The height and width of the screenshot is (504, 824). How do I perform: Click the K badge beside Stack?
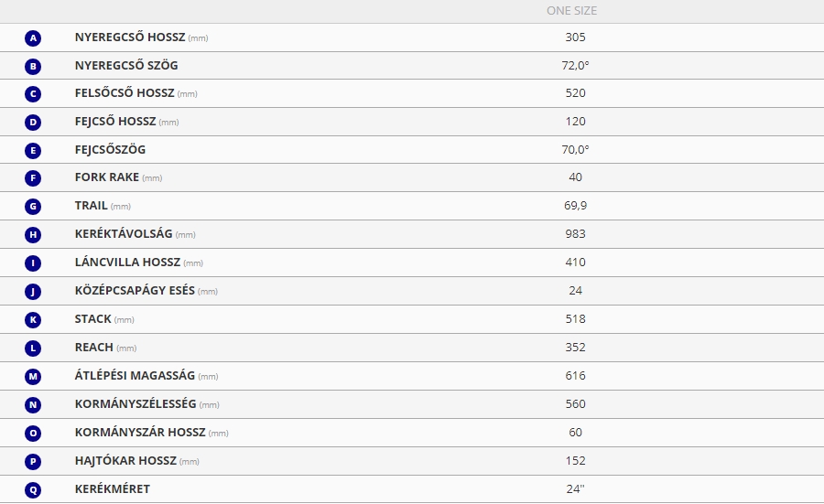[x=33, y=320]
